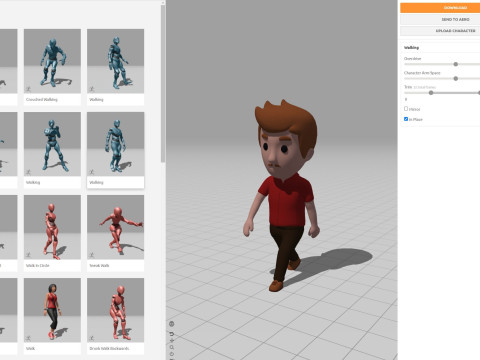
Task: Click the Overdrive slider handle
Action: (x=456, y=64)
